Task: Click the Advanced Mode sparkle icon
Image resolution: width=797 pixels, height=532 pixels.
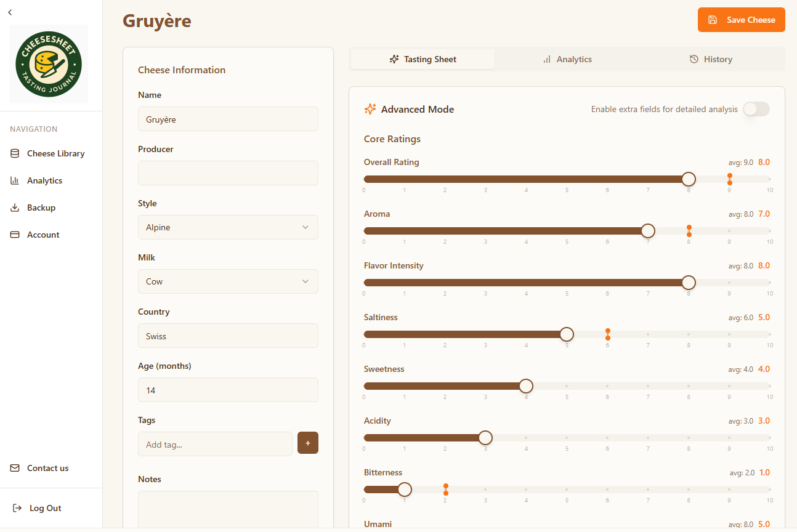Action: [370, 109]
